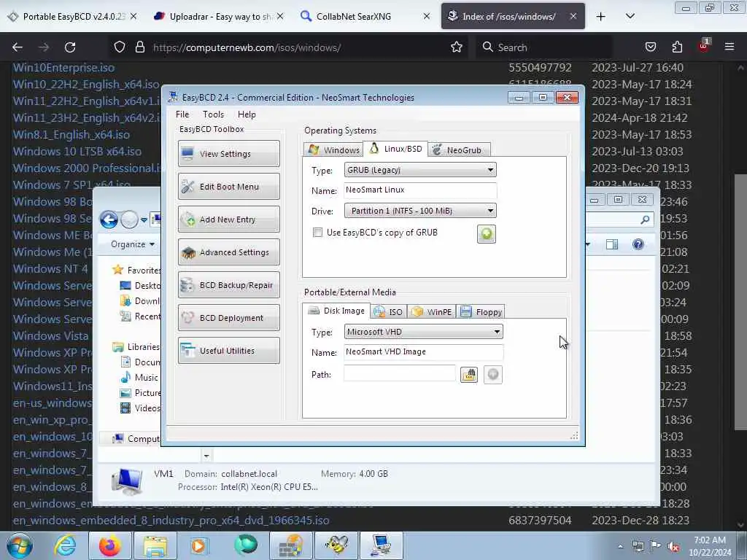This screenshot has width=747, height=560.
Task: Click the browse path folder icon
Action: [x=469, y=375]
